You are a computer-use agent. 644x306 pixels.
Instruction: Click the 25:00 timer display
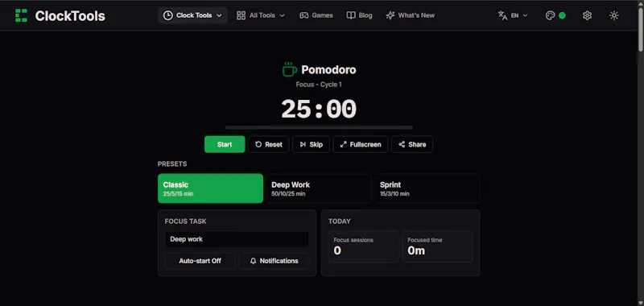click(x=319, y=110)
